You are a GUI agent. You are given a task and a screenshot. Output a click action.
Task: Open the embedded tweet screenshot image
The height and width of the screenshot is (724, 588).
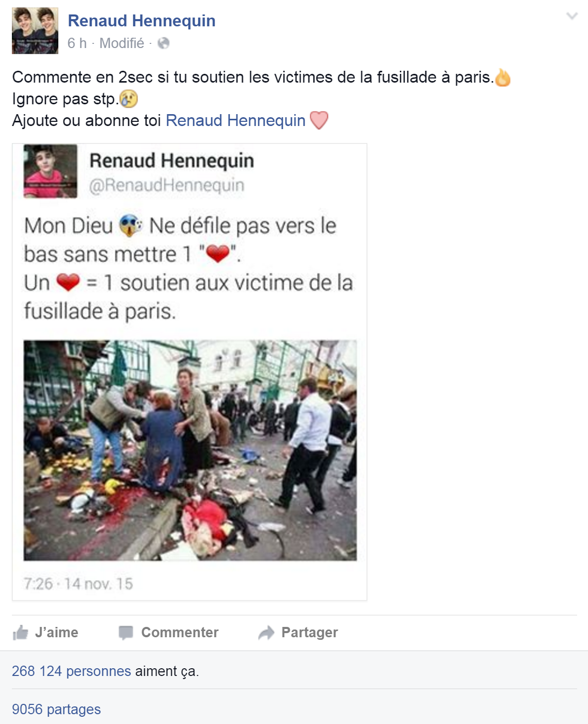189,372
